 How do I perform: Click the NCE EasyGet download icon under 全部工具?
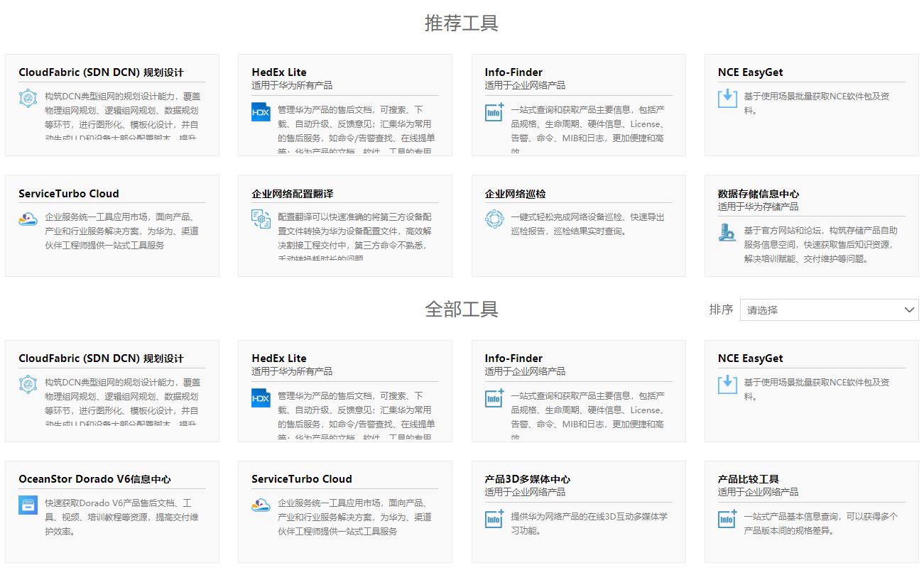[727, 384]
